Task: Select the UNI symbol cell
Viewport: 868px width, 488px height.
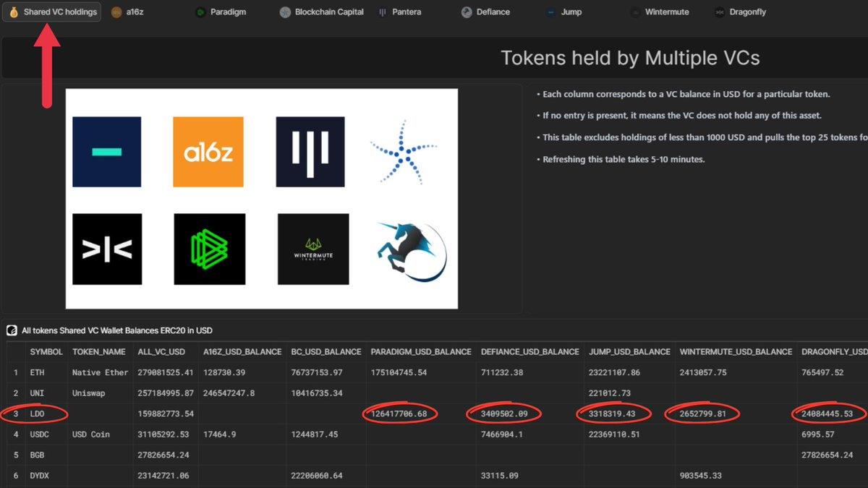Action: coord(36,393)
